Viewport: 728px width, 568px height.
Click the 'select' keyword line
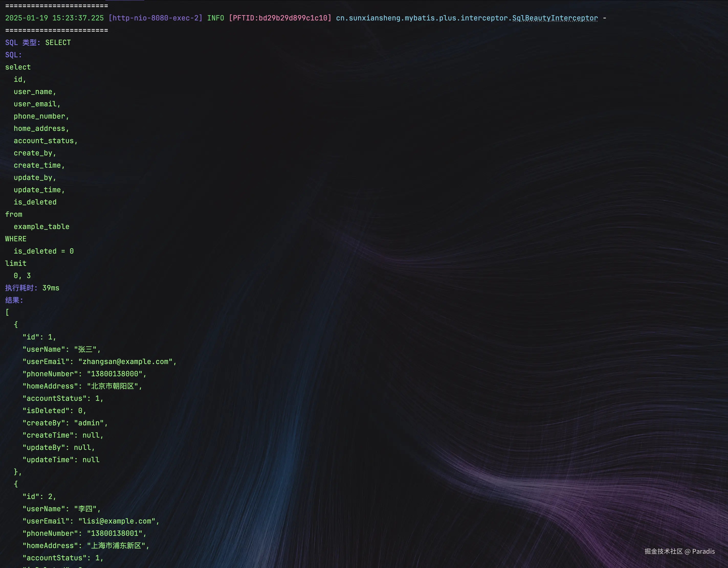pyautogui.click(x=18, y=67)
